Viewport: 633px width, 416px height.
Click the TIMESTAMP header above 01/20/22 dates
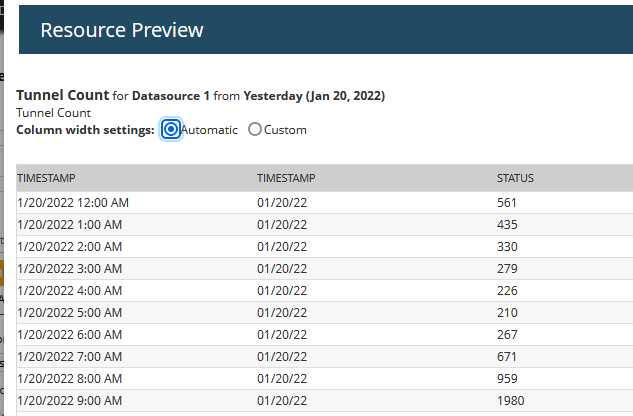(x=286, y=178)
